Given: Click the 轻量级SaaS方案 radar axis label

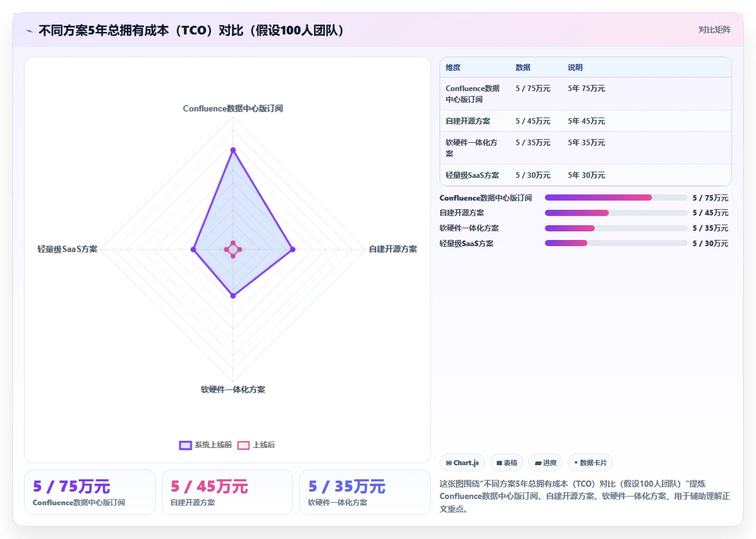Looking at the screenshot, I should click(67, 249).
